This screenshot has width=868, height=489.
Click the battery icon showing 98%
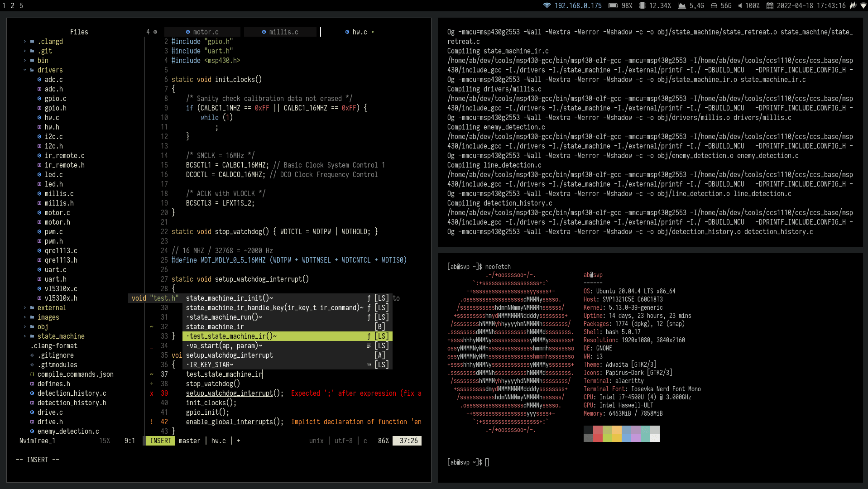pyautogui.click(x=613, y=5)
